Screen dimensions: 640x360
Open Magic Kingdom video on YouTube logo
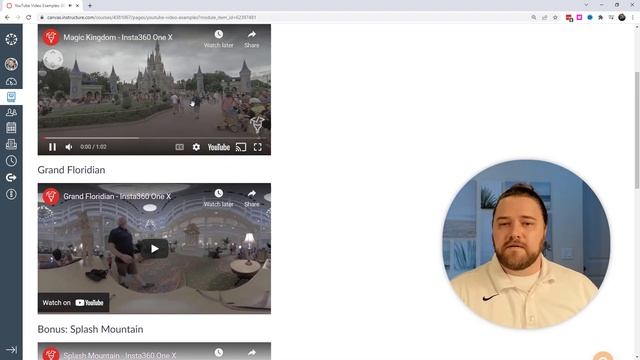219,147
